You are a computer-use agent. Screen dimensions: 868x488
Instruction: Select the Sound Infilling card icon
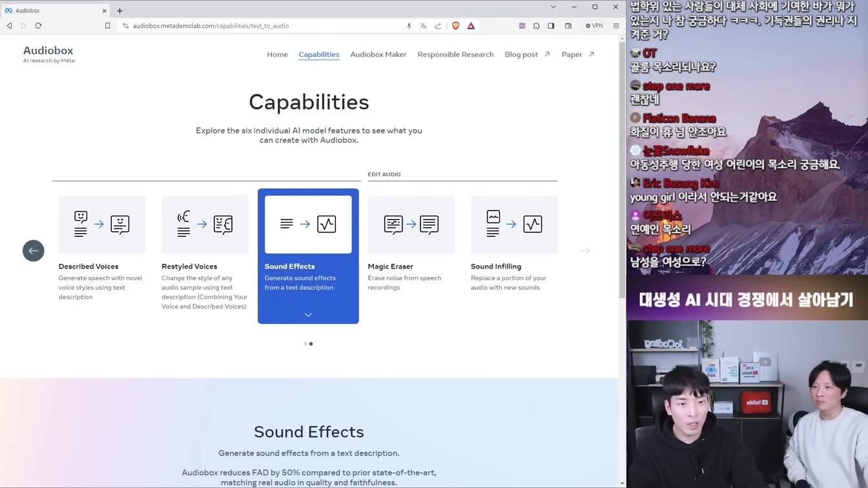point(514,224)
